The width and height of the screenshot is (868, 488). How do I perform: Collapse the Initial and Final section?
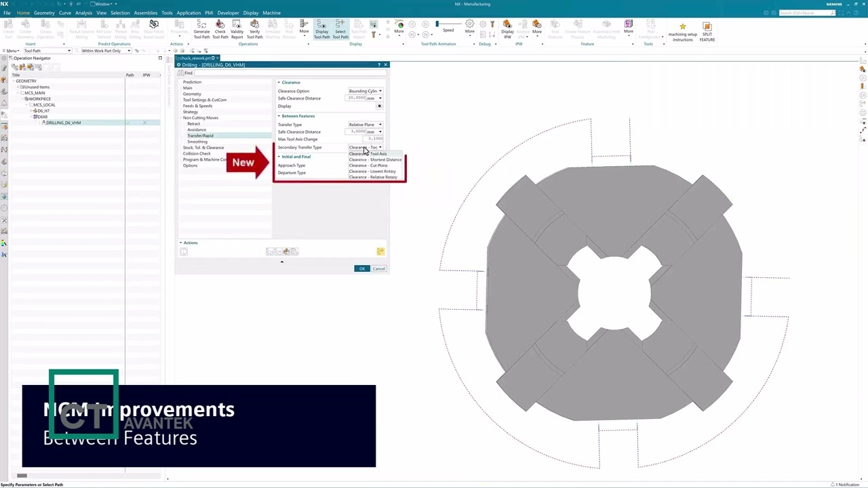point(279,157)
